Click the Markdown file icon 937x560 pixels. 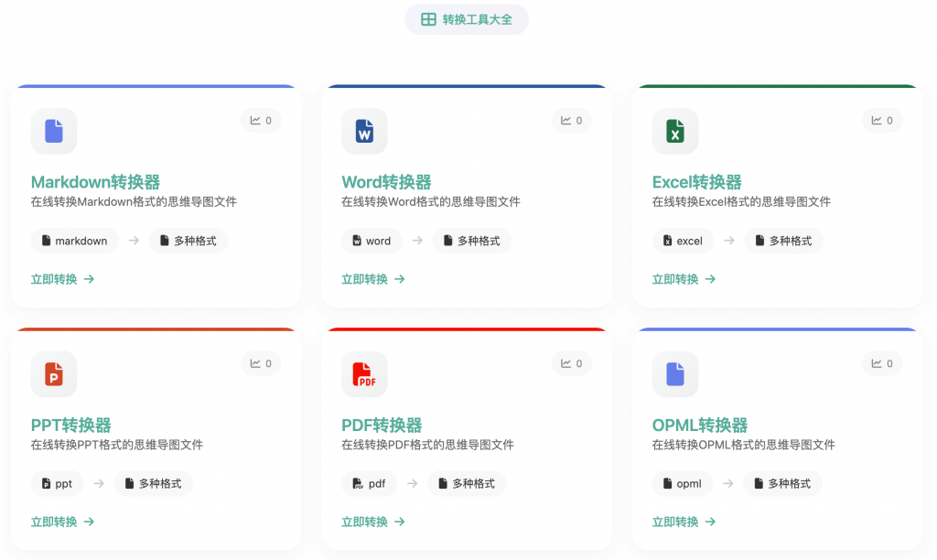pyautogui.click(x=54, y=131)
